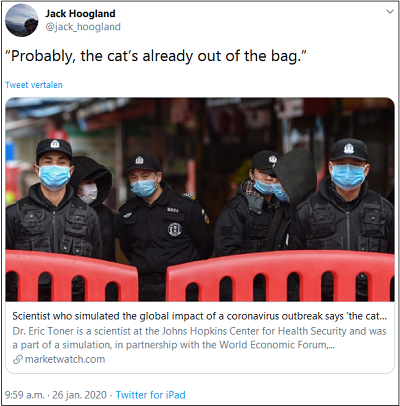Image resolution: width=400 pixels, height=406 pixels.
Task: Open the masked guards article photo
Action: click(200, 199)
